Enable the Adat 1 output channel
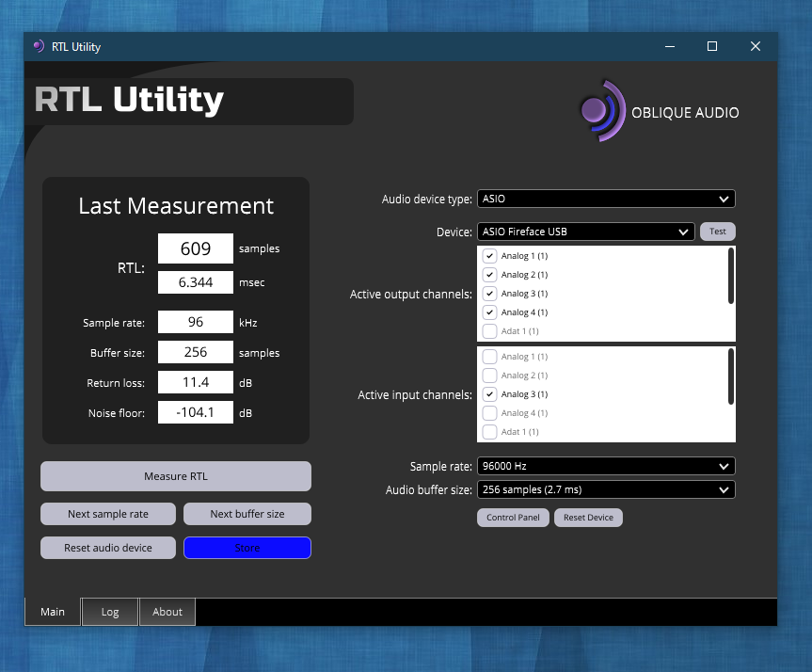This screenshot has height=672, width=812. (x=489, y=331)
